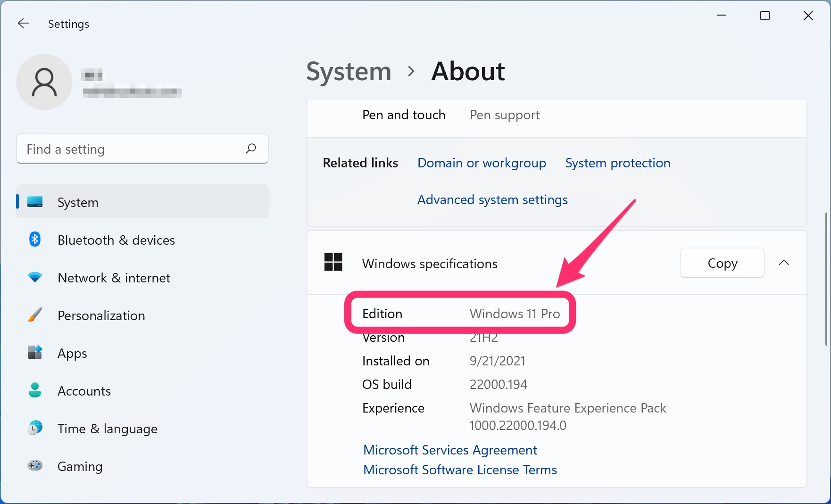Click the Windows 11 Pro edition value
Viewport: 831px width, 504px height.
515,314
